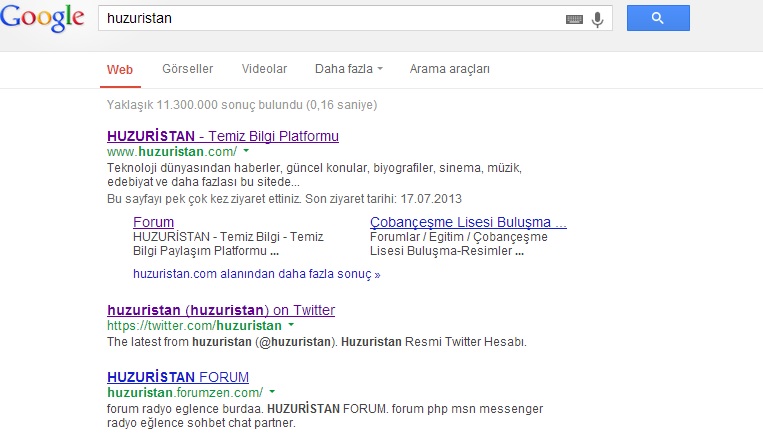This screenshot has width=763, height=443.
Task: Click the Temiz Bilgi Paylaşım Platformu snippet under Forum
Action: tap(228, 244)
